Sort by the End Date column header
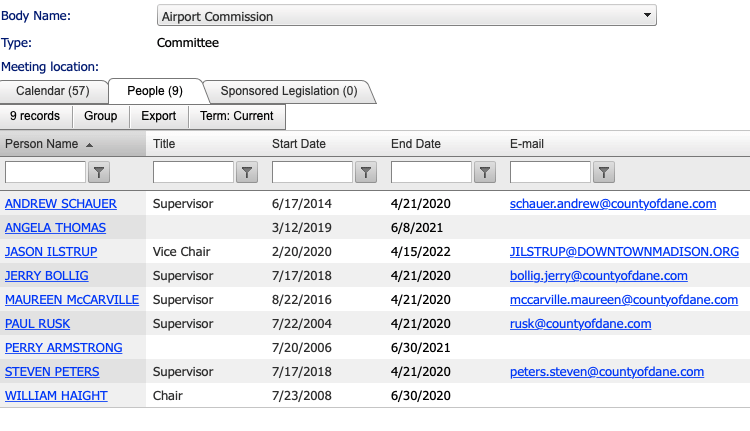Image resolution: width=750 pixels, height=431 pixels. coord(416,144)
